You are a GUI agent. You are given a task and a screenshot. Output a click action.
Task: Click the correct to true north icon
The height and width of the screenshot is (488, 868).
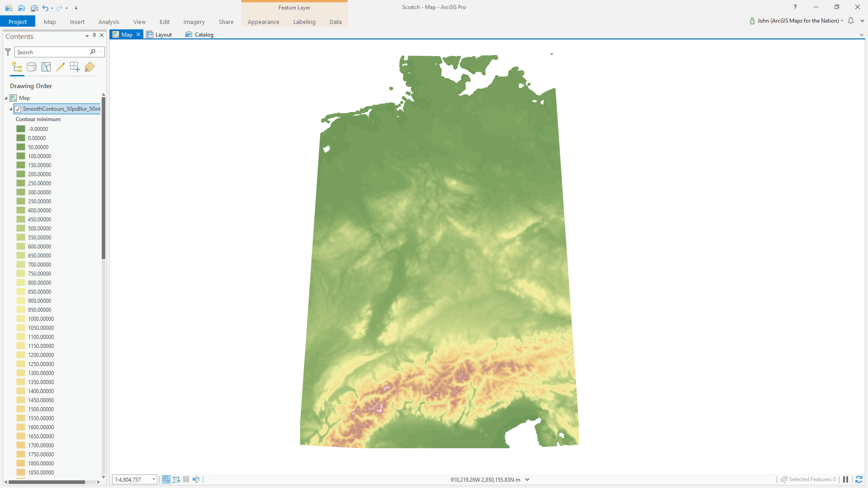pos(196,479)
